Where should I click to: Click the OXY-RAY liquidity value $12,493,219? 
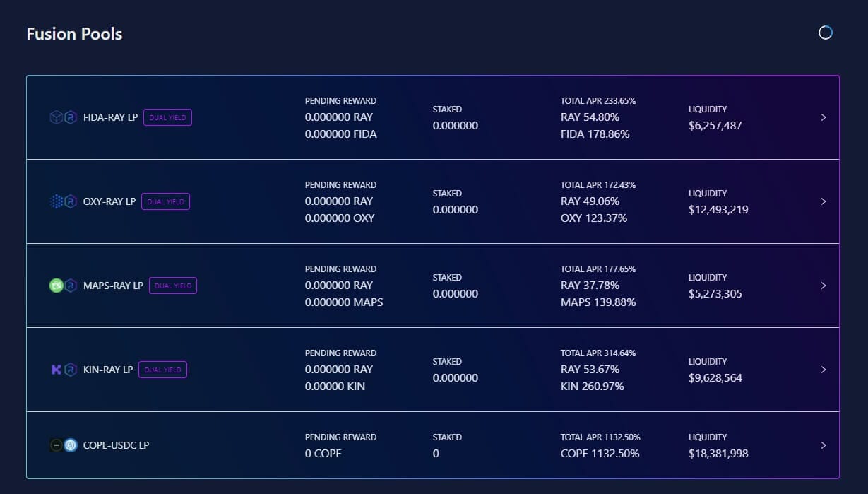pyautogui.click(x=718, y=210)
